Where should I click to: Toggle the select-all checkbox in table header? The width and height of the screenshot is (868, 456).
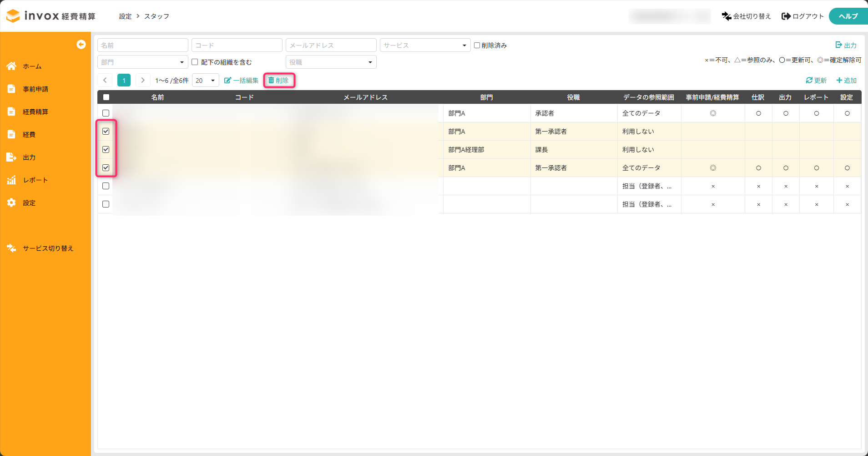coord(106,97)
